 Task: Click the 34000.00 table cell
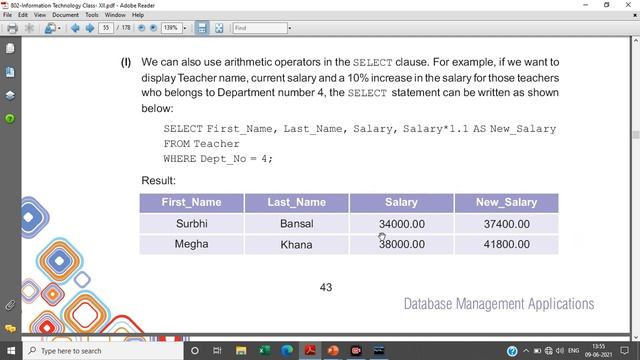pos(402,224)
